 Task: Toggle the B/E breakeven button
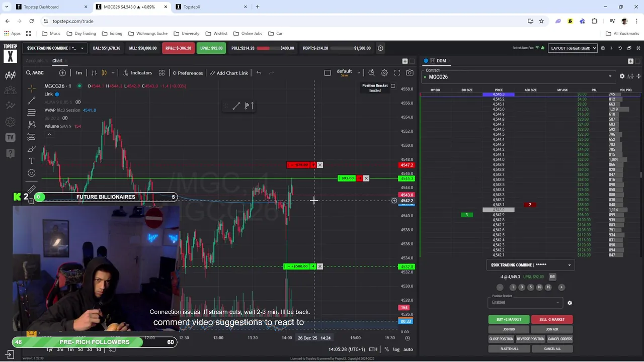point(552,277)
